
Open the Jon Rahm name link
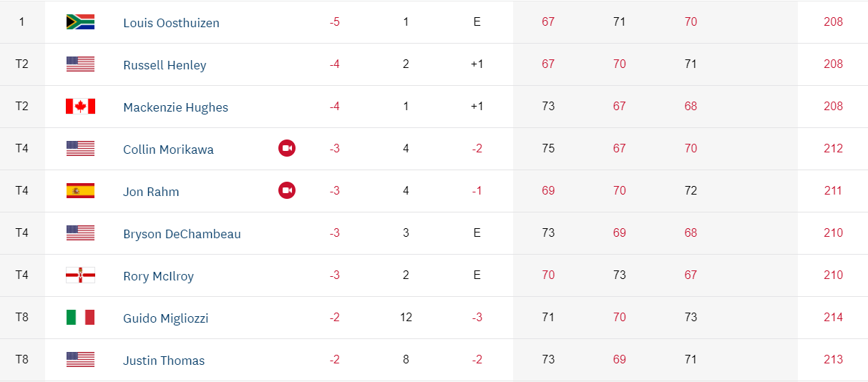(151, 192)
